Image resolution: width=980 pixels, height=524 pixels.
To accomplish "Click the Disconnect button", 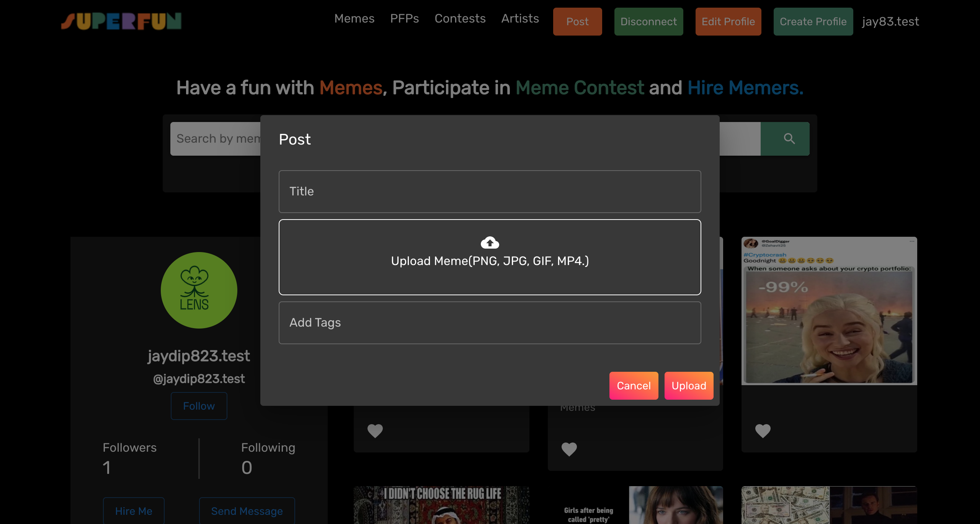I will coord(648,21).
